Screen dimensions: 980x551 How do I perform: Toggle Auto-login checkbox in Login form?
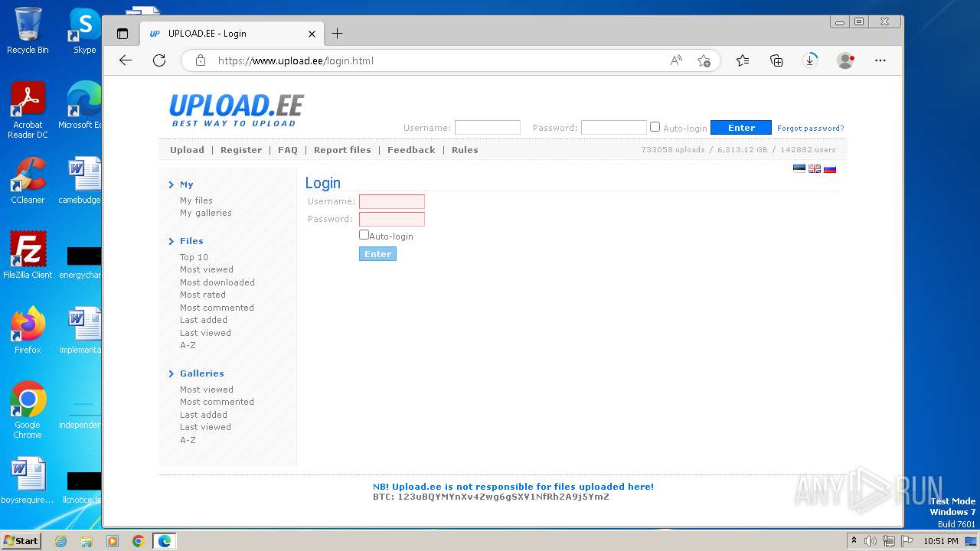click(x=364, y=235)
